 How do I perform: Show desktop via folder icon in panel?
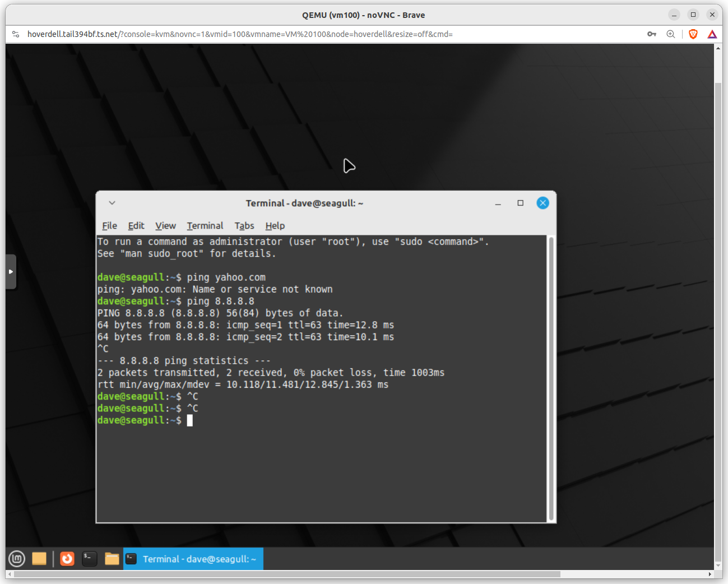point(39,559)
